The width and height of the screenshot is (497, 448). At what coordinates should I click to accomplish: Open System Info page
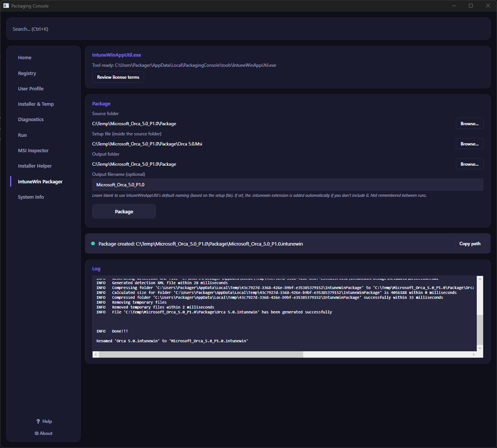pyautogui.click(x=31, y=197)
